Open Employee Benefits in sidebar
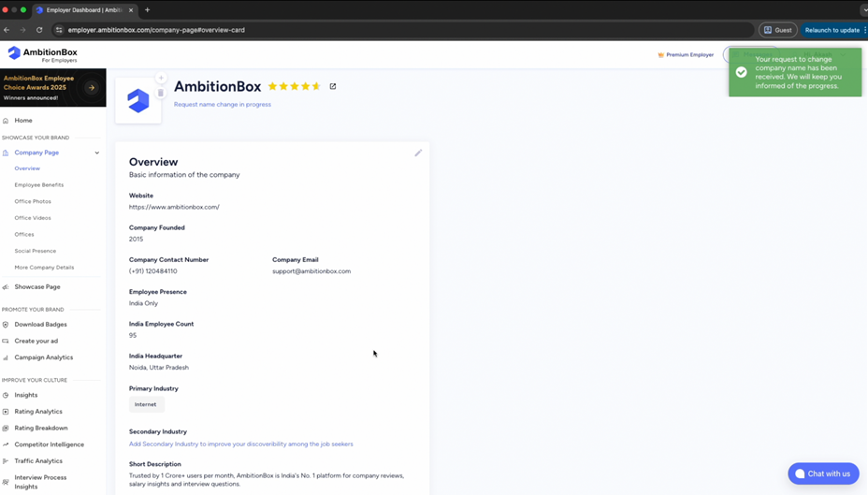 39,185
